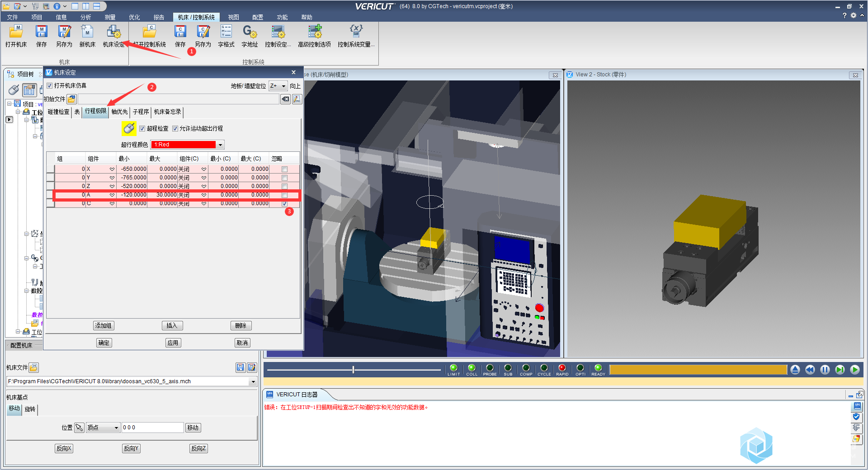868x470 pixels.
Task: Switch to the 机床备忘录 tab
Action: pos(167,112)
